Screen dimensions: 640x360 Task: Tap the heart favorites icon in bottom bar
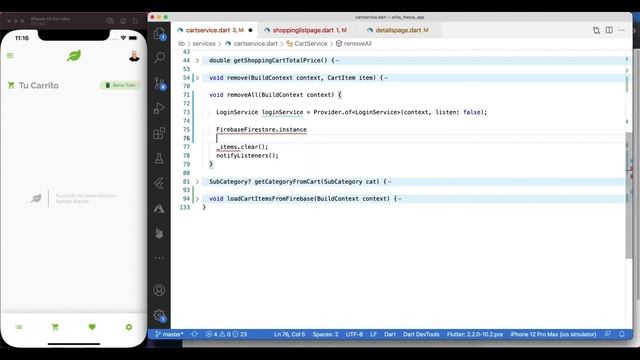pos(92,327)
